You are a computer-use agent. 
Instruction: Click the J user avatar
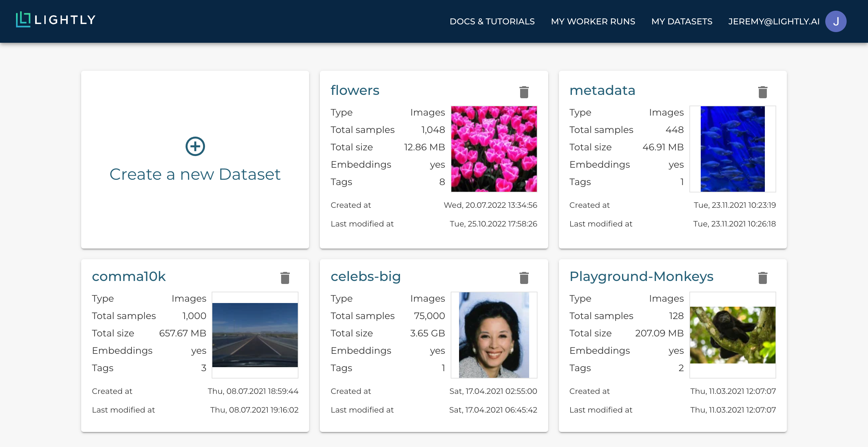coord(835,21)
